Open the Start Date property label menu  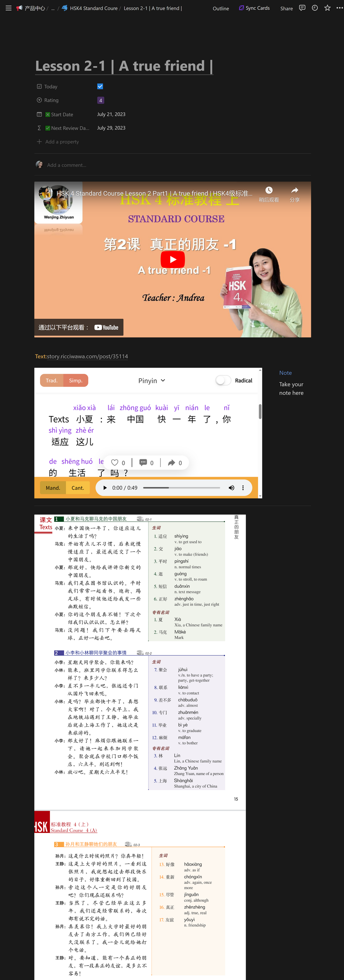point(55,114)
